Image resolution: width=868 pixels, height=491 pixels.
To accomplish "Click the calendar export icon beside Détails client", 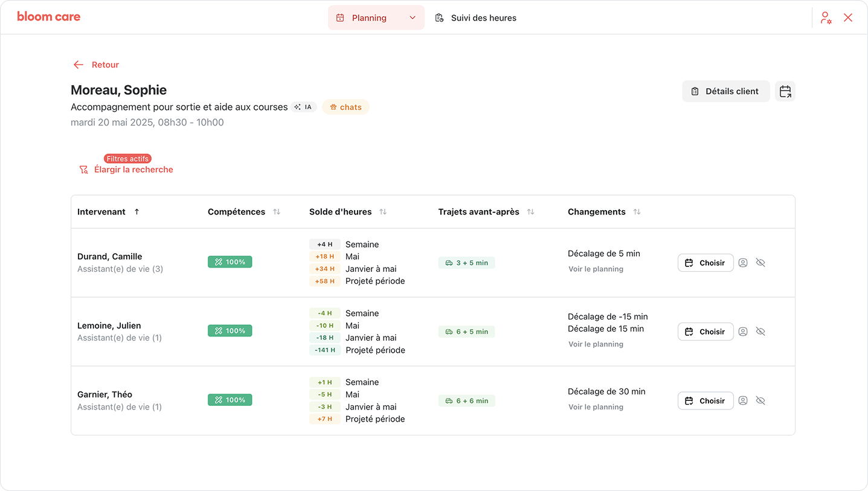I will (785, 91).
